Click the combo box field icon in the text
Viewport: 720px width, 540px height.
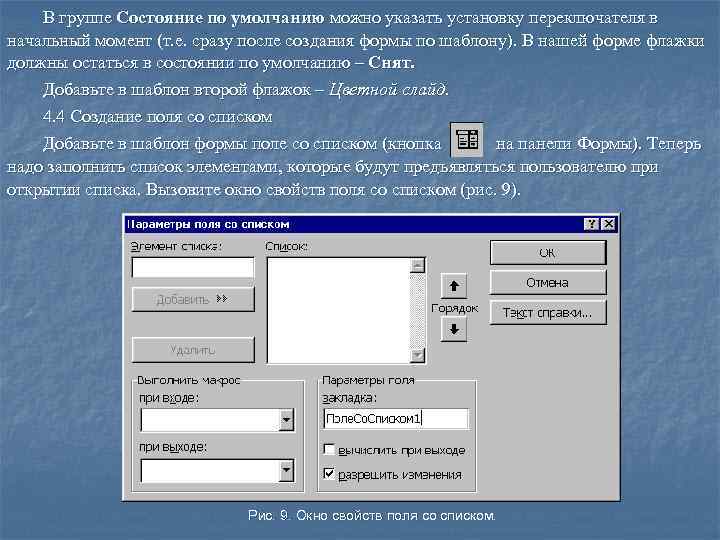(467, 139)
